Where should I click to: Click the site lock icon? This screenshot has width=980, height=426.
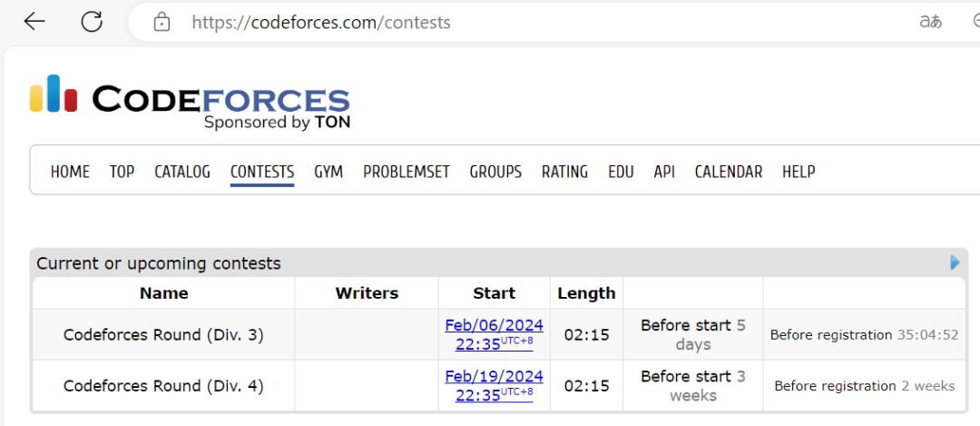tap(162, 23)
